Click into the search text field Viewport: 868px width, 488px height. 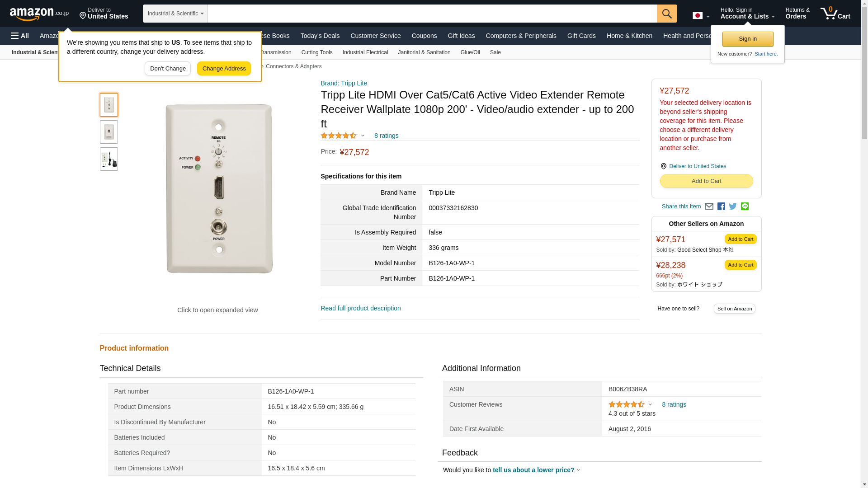[432, 14]
